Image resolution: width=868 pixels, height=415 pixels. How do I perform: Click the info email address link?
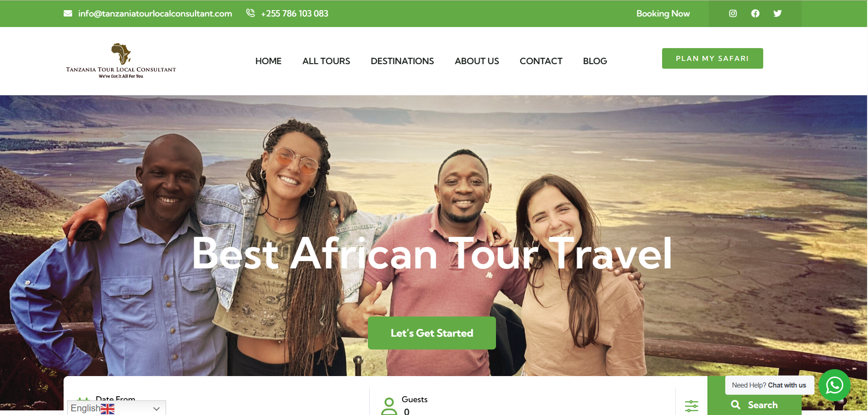point(155,13)
